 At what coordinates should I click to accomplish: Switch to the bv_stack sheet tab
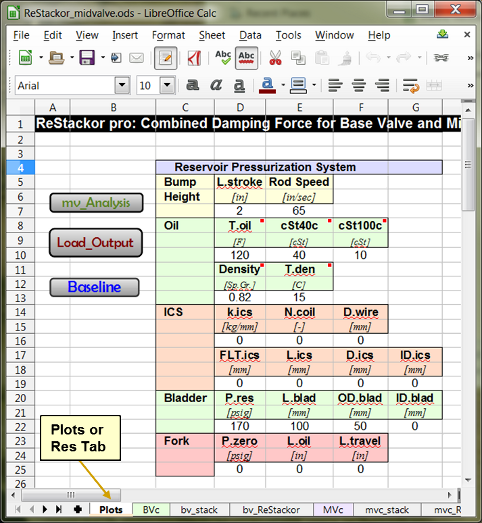(x=199, y=510)
